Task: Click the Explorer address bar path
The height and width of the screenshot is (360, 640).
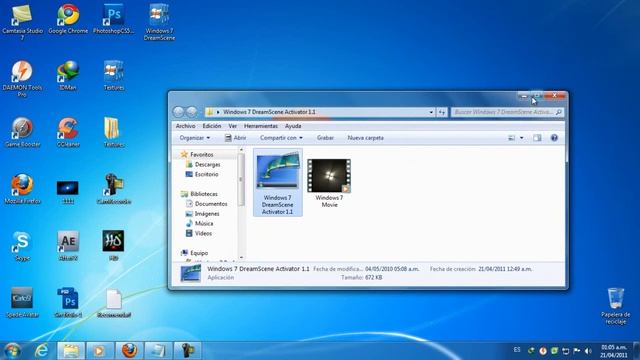Action: click(x=269, y=112)
